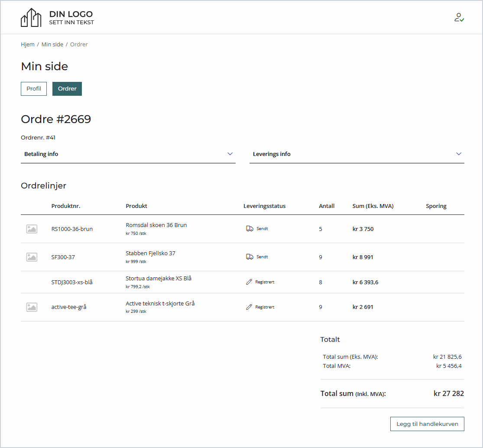Click the DIN LOGO building icon
The image size is (483, 448).
pyautogui.click(x=31, y=18)
